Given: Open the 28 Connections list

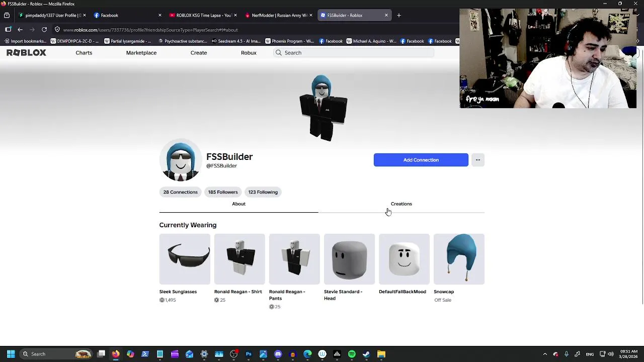Looking at the screenshot, I should 181,192.
